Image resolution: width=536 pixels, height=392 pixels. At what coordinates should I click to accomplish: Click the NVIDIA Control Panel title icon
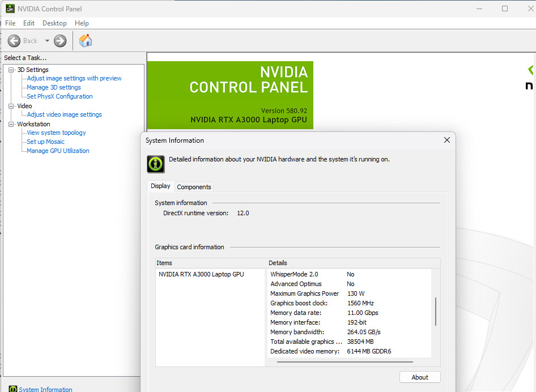[10, 8]
